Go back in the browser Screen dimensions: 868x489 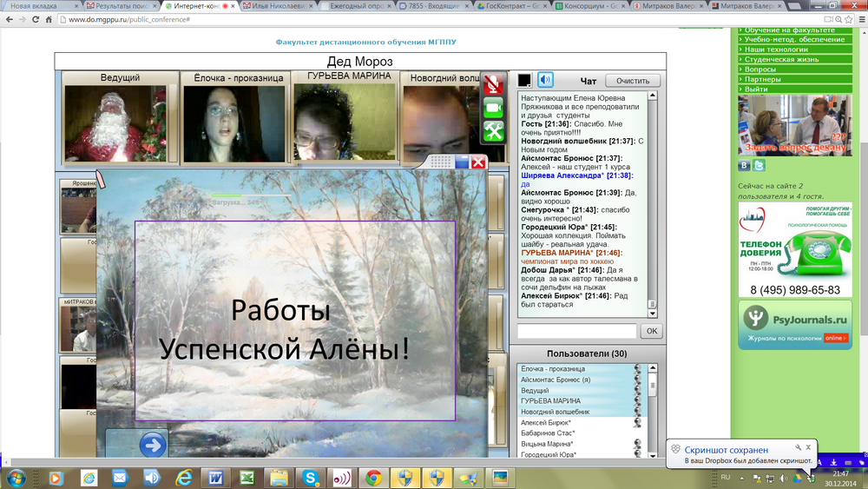(10, 19)
